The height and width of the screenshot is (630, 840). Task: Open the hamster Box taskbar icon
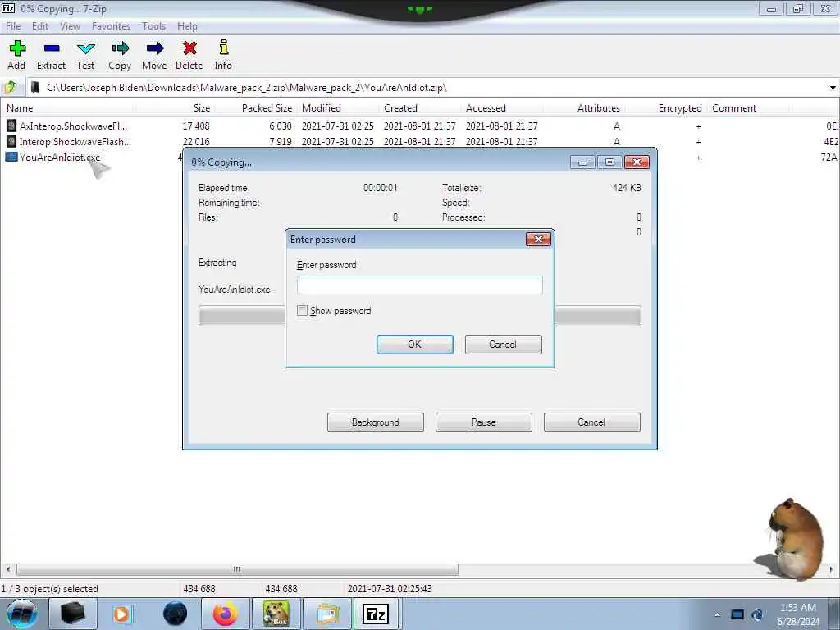[276, 614]
